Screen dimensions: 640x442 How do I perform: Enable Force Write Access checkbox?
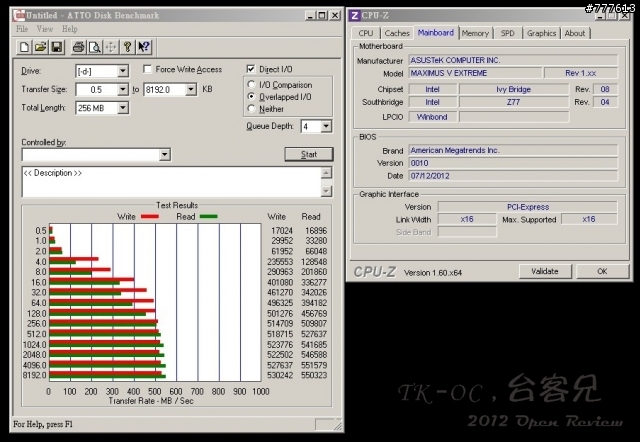click(147, 69)
